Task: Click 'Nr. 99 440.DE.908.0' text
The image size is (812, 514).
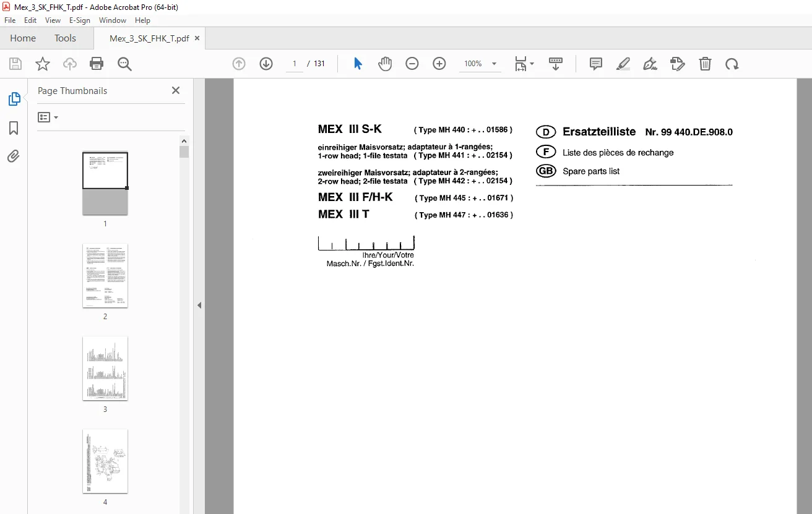Action: pyautogui.click(x=689, y=132)
